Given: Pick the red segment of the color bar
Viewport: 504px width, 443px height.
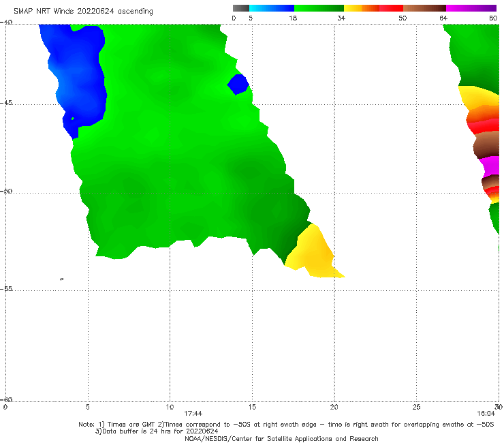Looking at the screenshot, I should coord(391,8).
